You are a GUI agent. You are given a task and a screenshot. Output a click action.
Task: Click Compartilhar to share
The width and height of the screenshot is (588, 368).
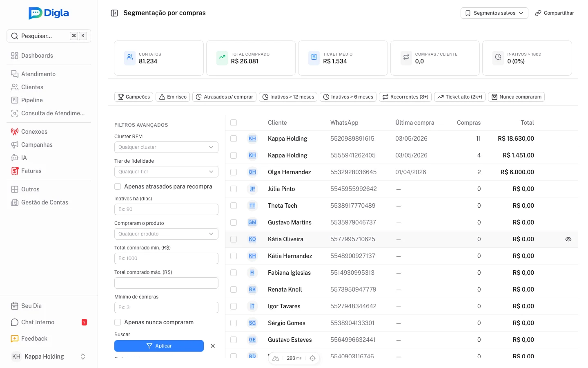point(555,13)
